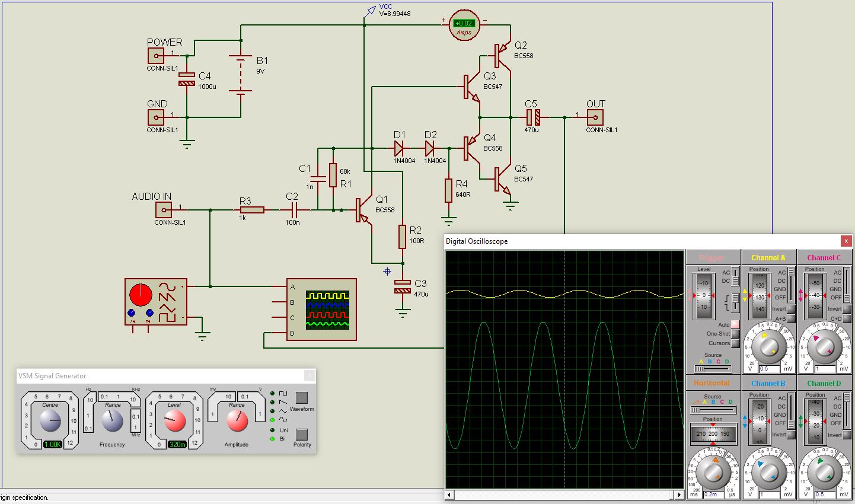Viewport: 855px width, 504px height.
Task: Click the amplitude Range knob
Action: [237, 422]
